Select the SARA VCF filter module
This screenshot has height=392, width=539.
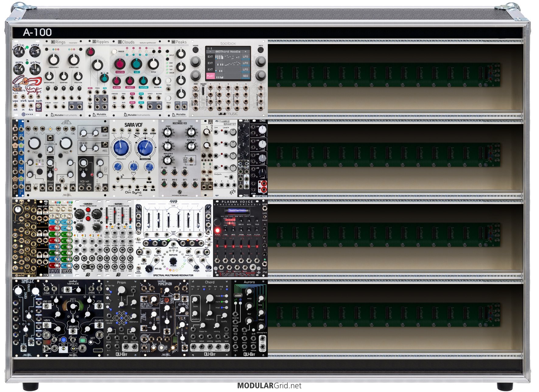click(134, 158)
